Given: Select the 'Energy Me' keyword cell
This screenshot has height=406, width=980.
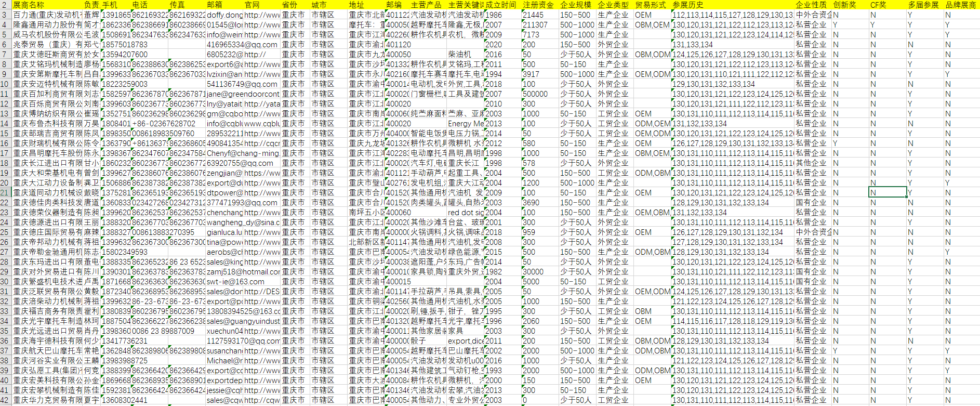Looking at the screenshot, I should [465, 124].
